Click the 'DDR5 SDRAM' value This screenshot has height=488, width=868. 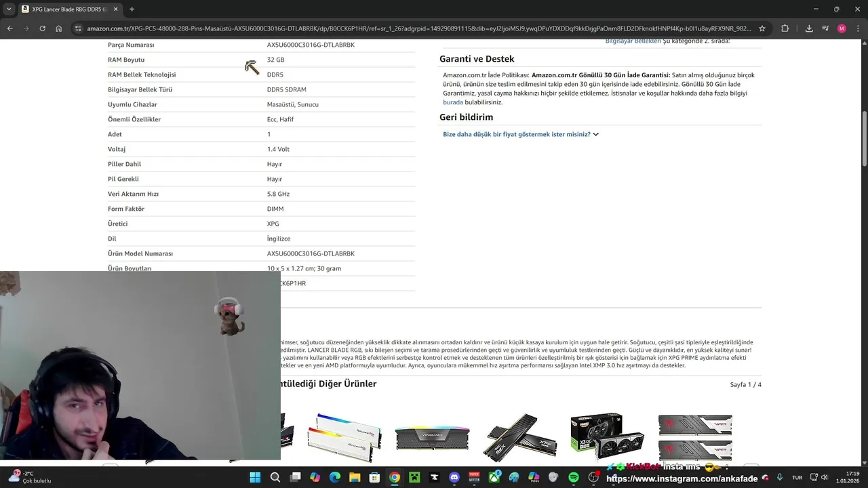[286, 89]
